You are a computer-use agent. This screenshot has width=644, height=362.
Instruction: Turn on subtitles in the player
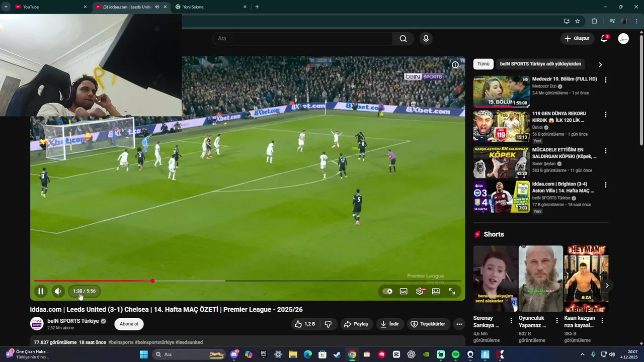[x=404, y=291]
